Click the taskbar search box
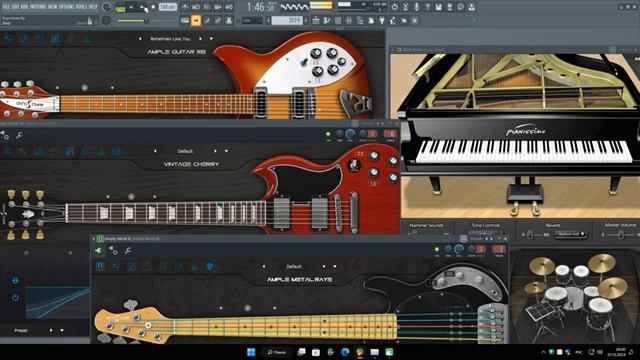The image size is (640, 360). [277, 352]
